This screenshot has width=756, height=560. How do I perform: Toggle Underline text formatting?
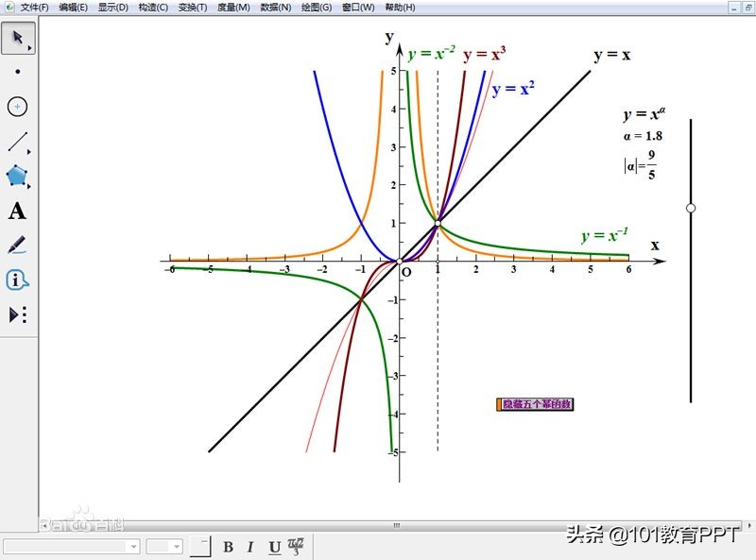(x=275, y=548)
